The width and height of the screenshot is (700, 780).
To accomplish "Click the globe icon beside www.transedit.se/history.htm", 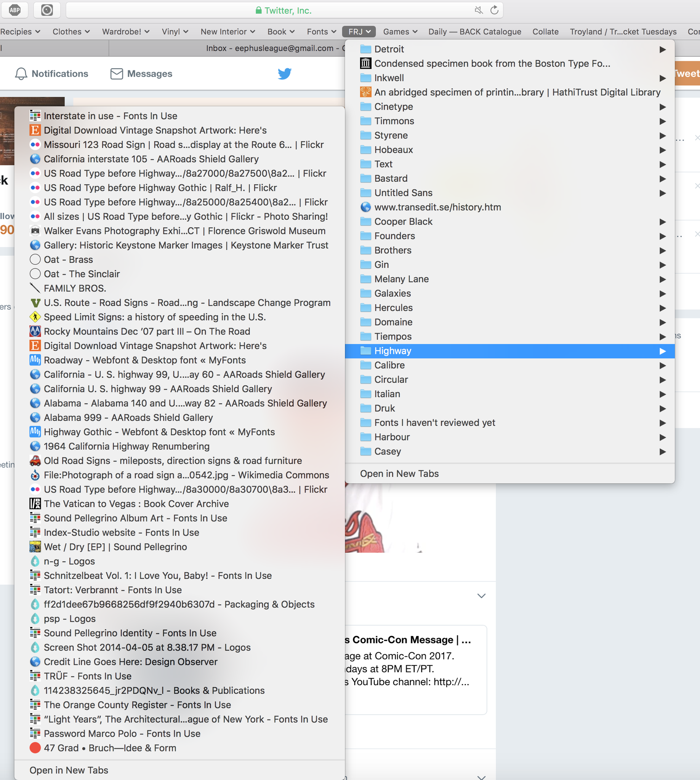I will pyautogui.click(x=365, y=207).
